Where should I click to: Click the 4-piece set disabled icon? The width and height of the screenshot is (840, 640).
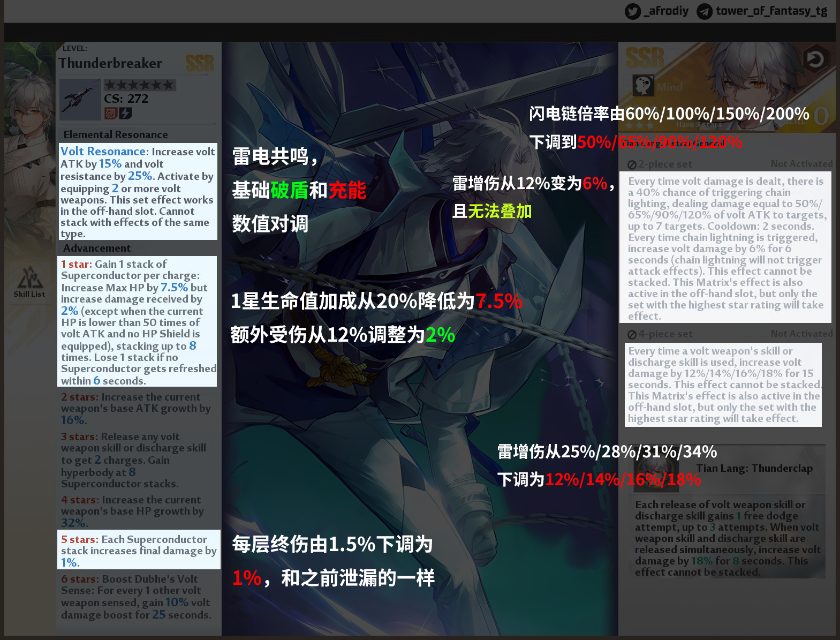632,335
